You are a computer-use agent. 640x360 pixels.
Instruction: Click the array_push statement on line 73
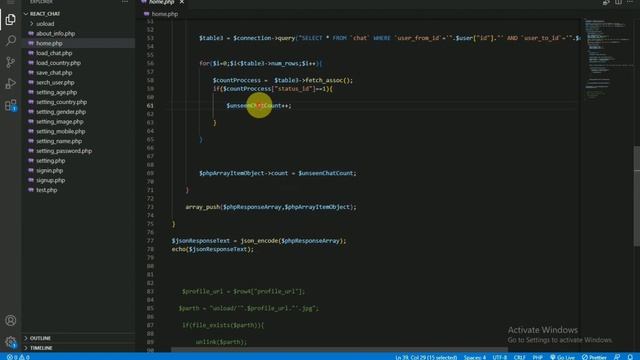coord(271,207)
